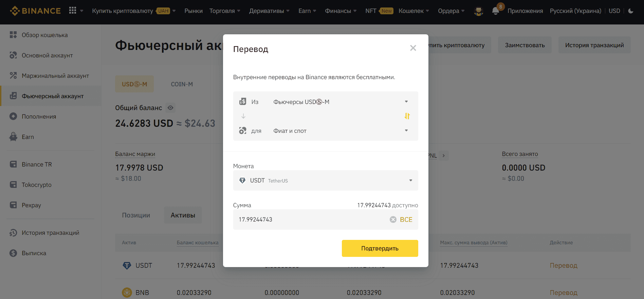Change USD currency in header
The image size is (644, 299).
coord(614,11)
